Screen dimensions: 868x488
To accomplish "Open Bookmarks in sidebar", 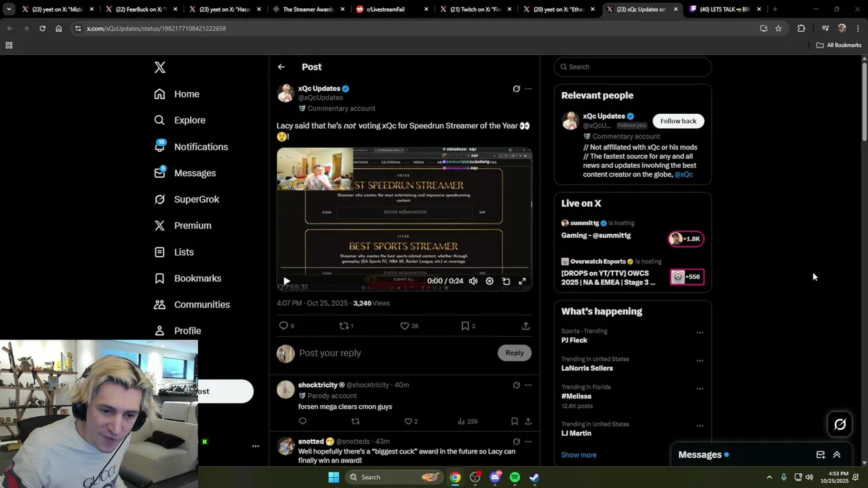I will (187, 279).
